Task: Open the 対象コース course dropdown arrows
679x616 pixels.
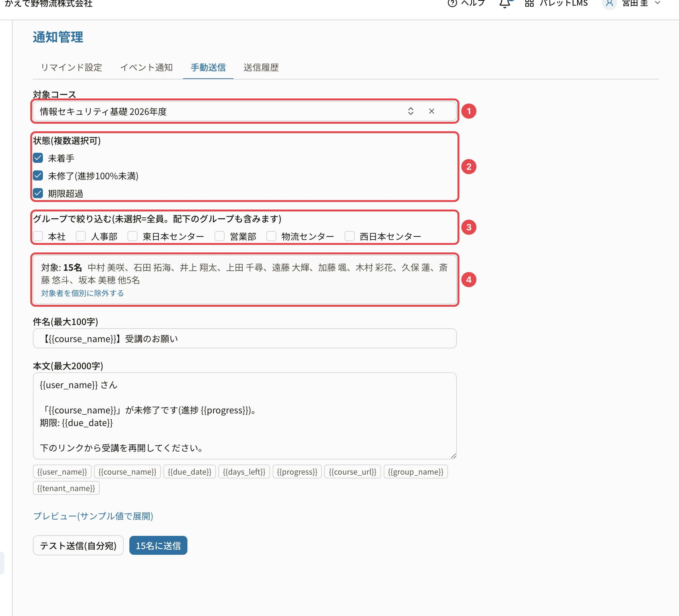Action: tap(410, 111)
